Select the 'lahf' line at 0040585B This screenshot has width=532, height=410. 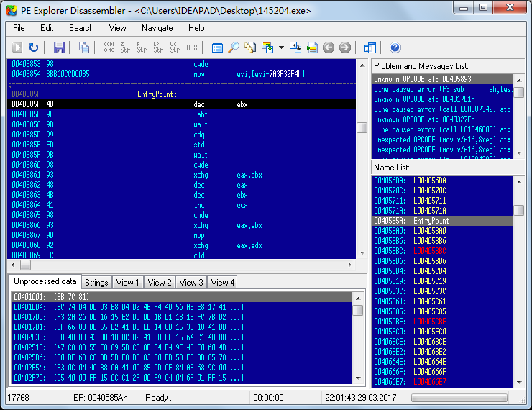(181, 114)
